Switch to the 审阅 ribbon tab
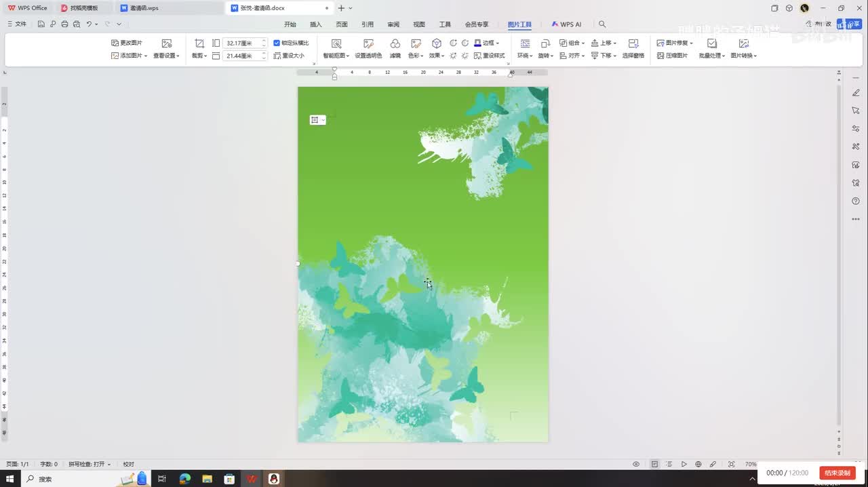This screenshot has width=868, height=487. [393, 24]
